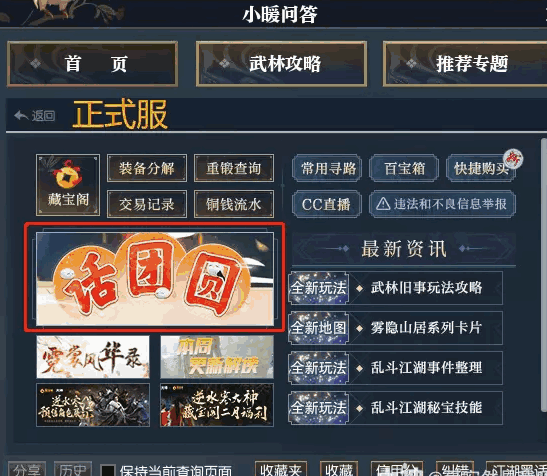Click the 装备分解 button
This screenshot has width=547, height=476.
[x=147, y=169]
